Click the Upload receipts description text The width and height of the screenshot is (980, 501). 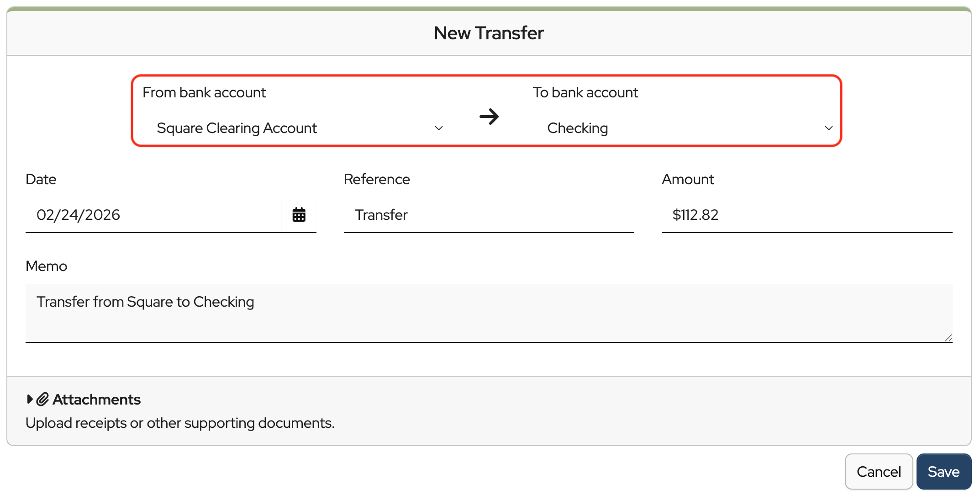[180, 423]
